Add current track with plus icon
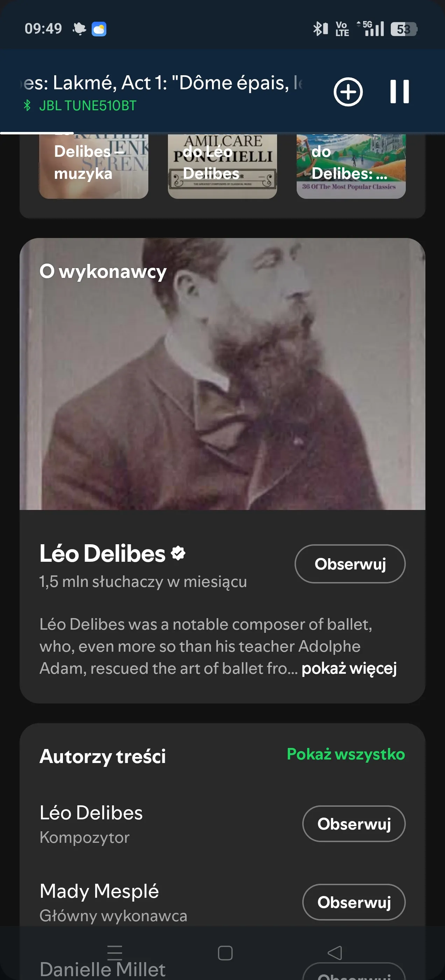The width and height of the screenshot is (445, 980). coord(348,92)
